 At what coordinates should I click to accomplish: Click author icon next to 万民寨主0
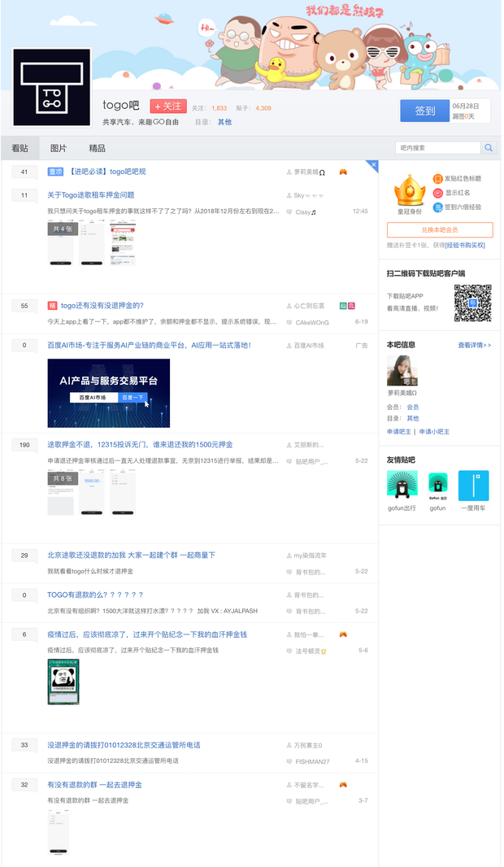pyautogui.click(x=289, y=745)
